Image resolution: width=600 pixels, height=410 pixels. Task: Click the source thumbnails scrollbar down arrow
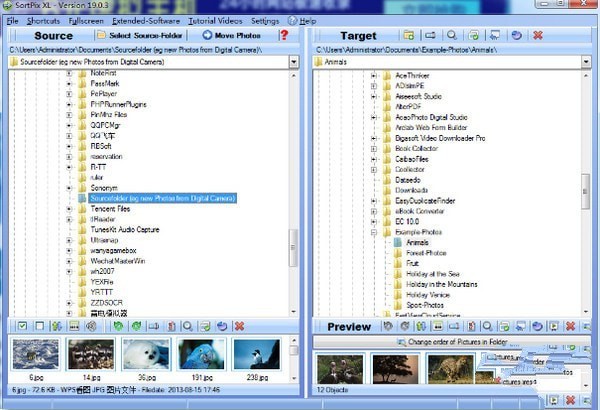pyautogui.click(x=294, y=378)
